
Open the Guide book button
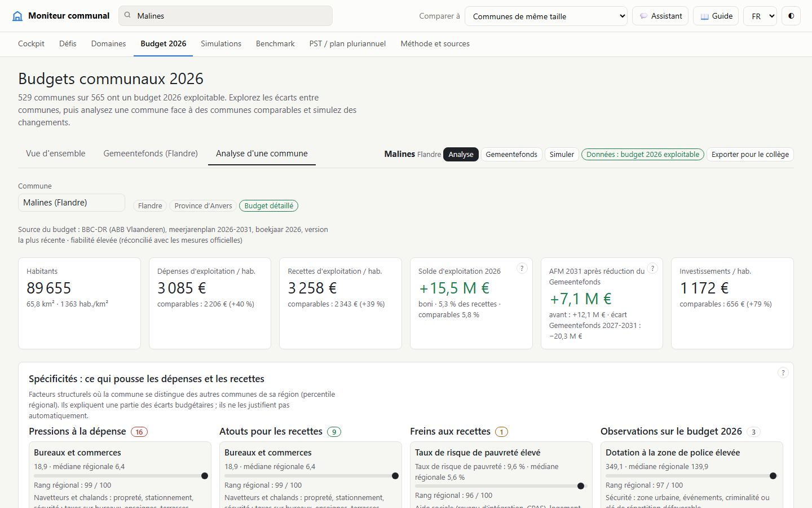point(716,16)
